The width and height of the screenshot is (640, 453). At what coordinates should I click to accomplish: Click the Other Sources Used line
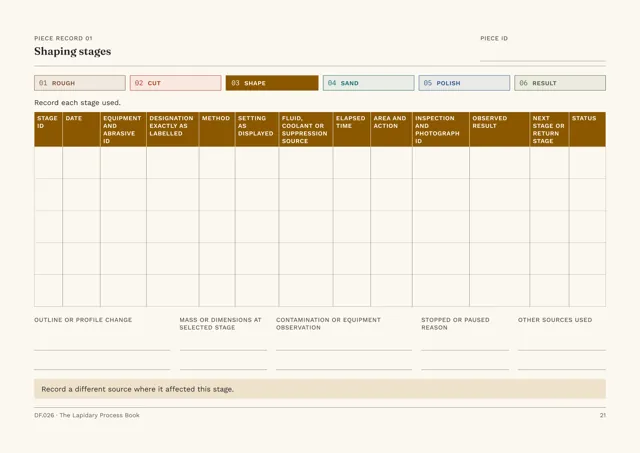(x=562, y=343)
